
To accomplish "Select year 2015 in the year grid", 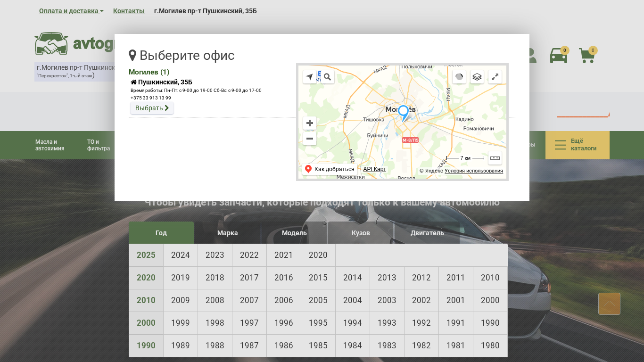I will point(318,278).
